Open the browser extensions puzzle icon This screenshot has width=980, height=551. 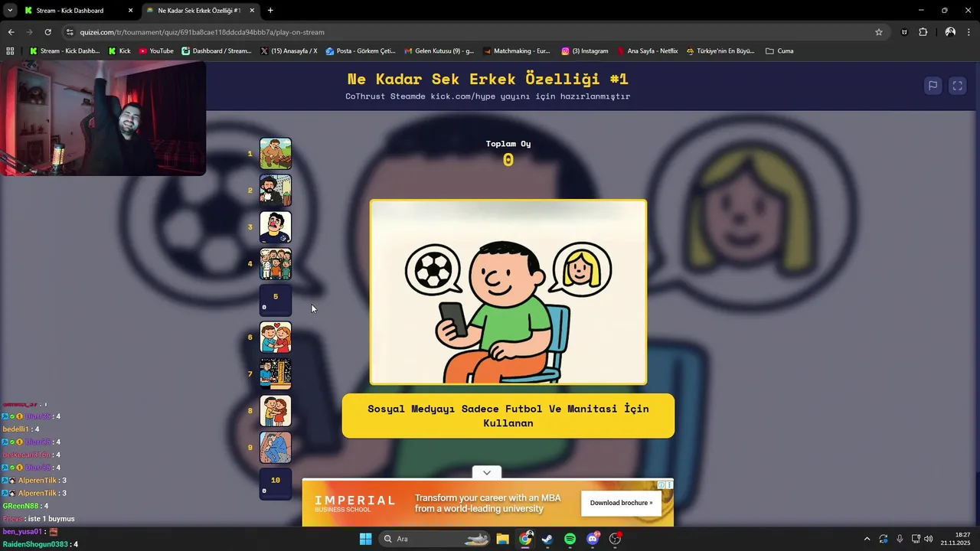point(923,32)
